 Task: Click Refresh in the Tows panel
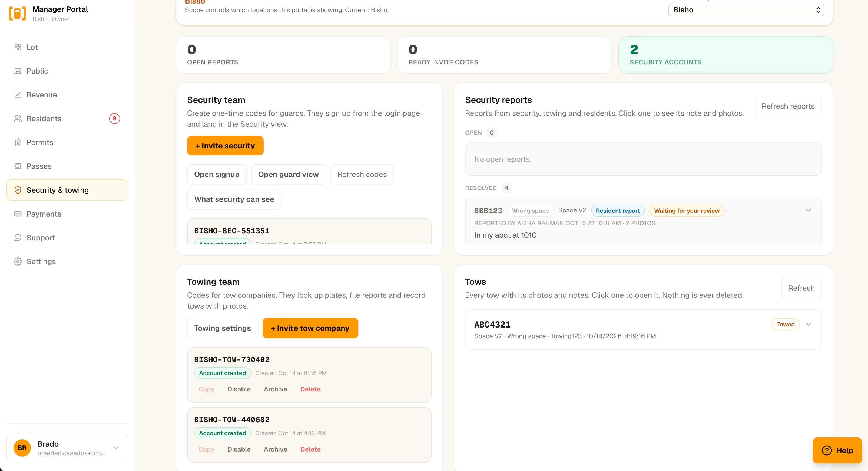point(801,288)
